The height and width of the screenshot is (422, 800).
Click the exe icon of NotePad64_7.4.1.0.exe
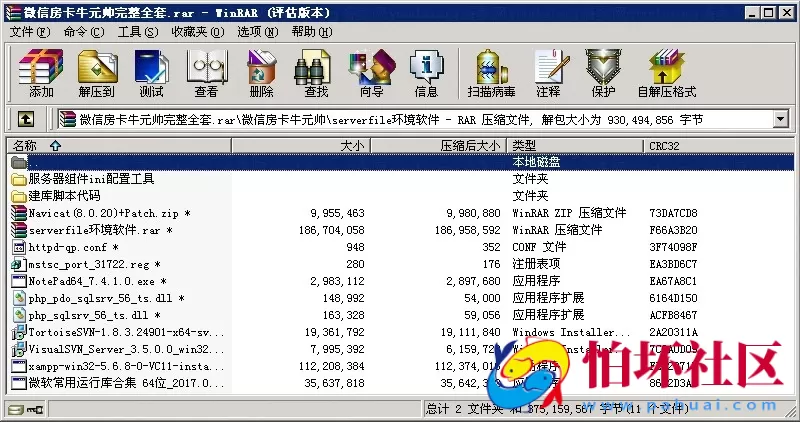[x=19, y=281]
